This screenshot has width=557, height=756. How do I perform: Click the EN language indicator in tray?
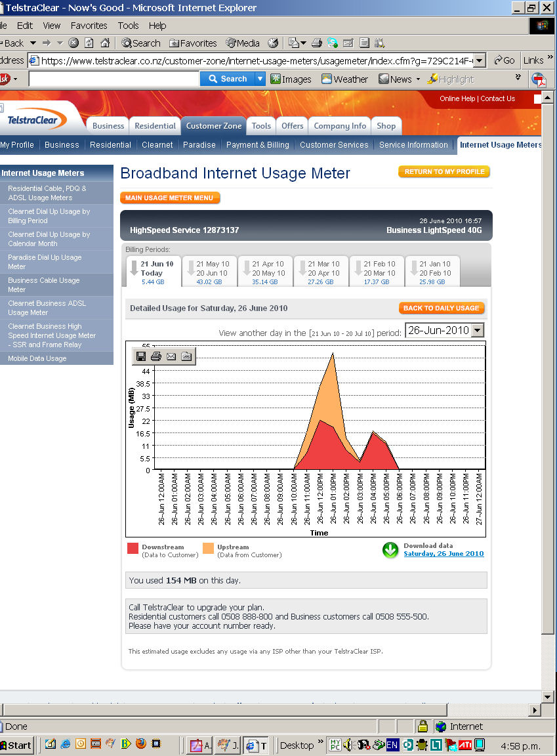(x=392, y=745)
